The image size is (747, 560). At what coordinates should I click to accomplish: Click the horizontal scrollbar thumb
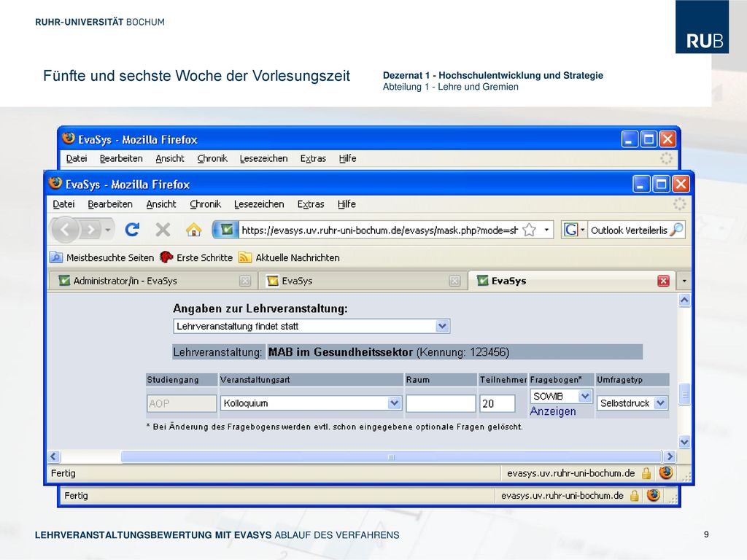point(391,456)
